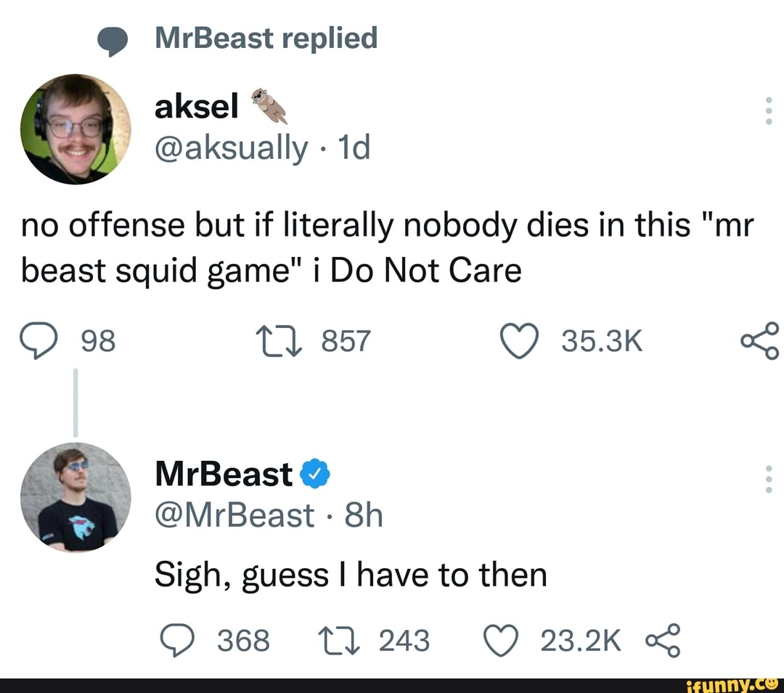Click MrBeast's blue verified badge
Screen dimensions: 784x693
[x=314, y=473]
